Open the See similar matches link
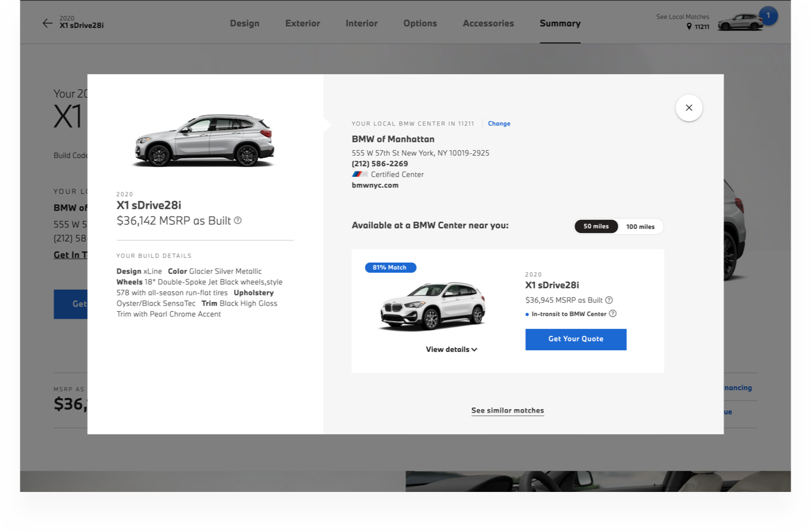Screen dimensions: 811x532 pos(508,410)
